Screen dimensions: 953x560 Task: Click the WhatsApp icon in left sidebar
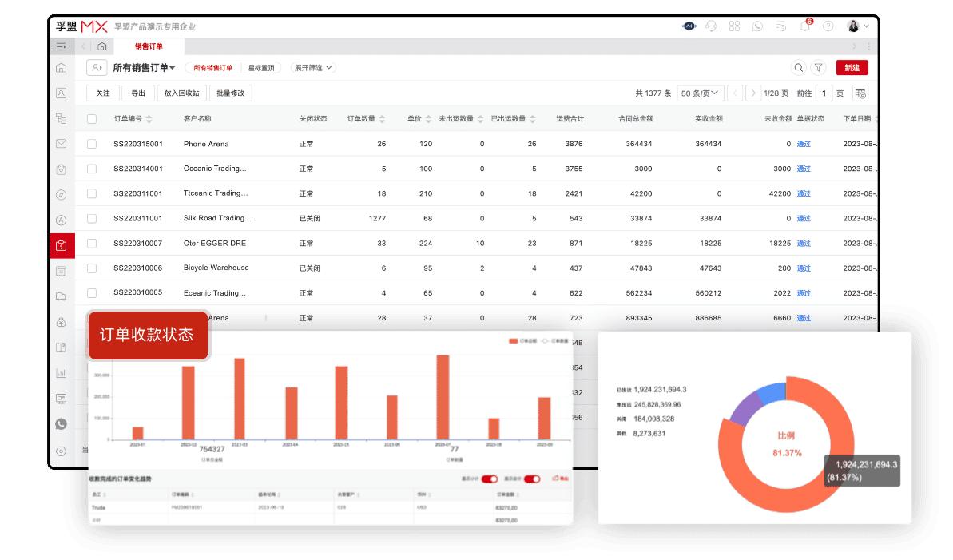point(62,423)
